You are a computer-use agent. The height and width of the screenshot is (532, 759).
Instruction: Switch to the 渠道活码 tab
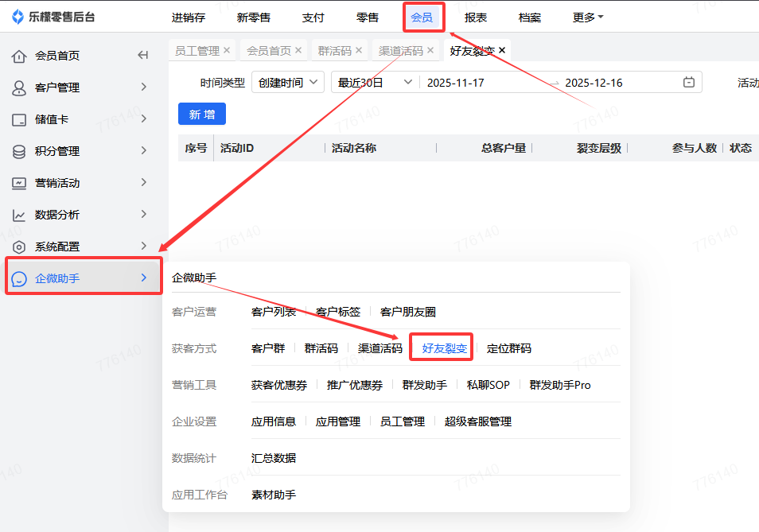tap(401, 51)
